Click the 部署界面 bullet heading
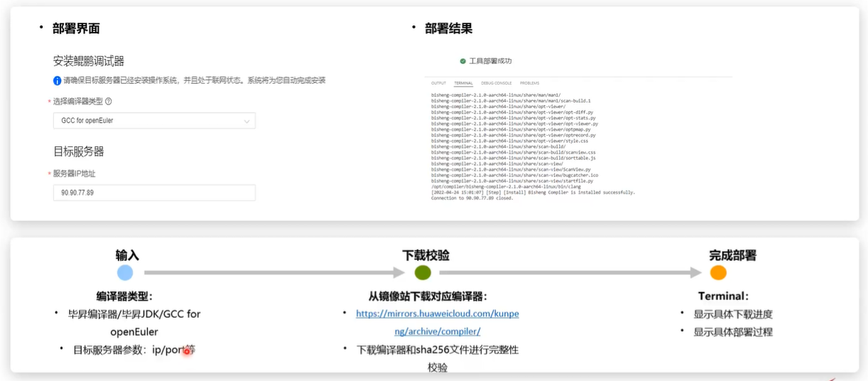The image size is (868, 381). click(x=76, y=28)
